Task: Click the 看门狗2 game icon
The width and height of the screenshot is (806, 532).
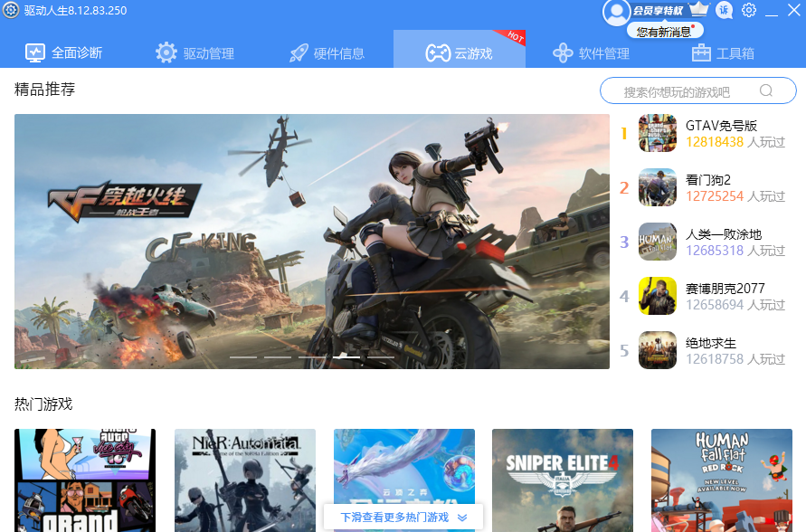Action: tap(658, 187)
